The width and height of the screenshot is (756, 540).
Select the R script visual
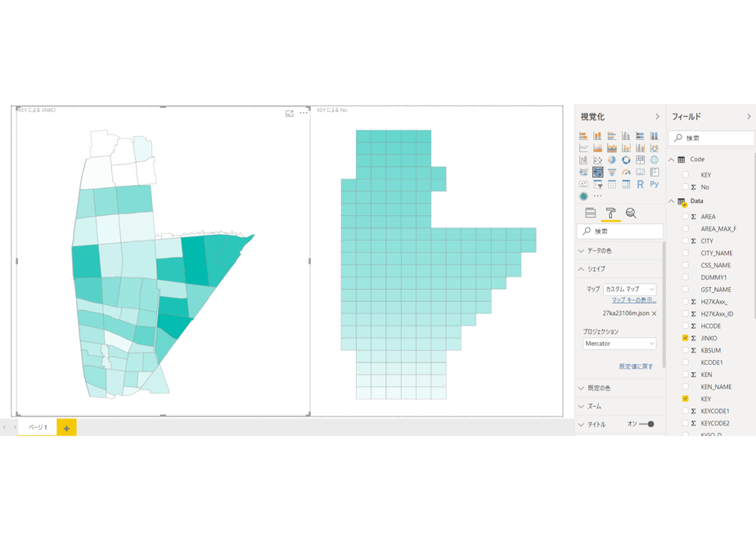tap(641, 184)
